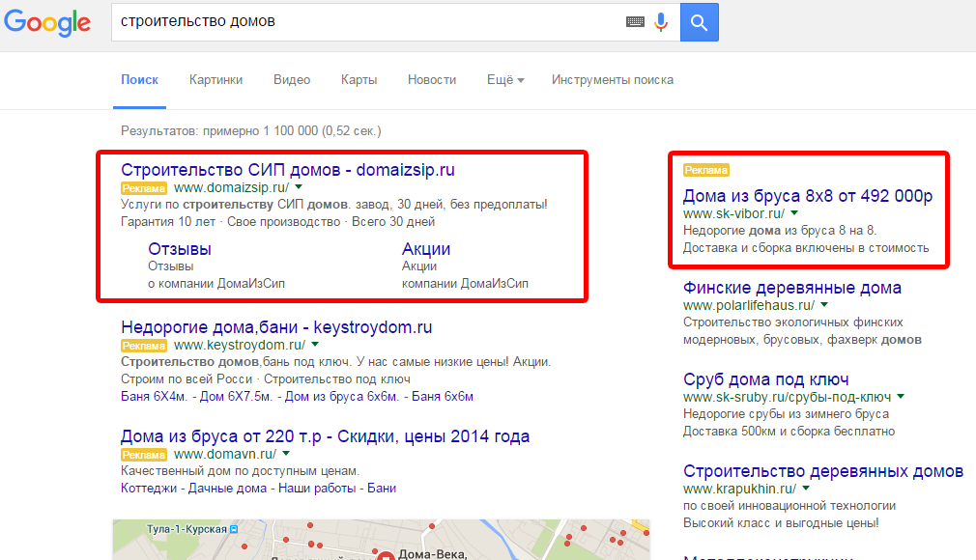976x560 pixels.
Task: Click the Реклама badge beside www.domavn.ru/
Action: pos(144,455)
